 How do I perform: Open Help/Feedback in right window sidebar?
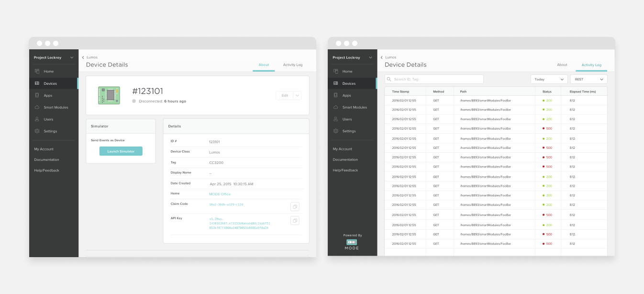345,170
